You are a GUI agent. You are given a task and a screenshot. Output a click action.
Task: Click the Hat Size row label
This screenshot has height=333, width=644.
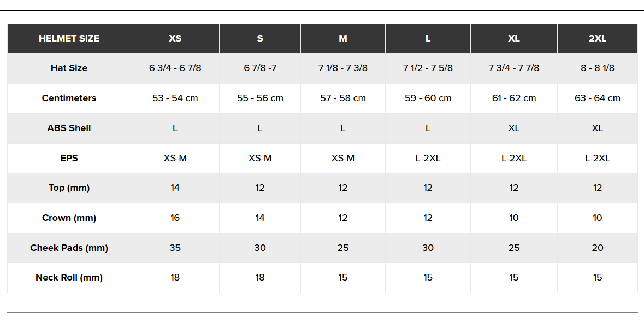[x=69, y=68]
